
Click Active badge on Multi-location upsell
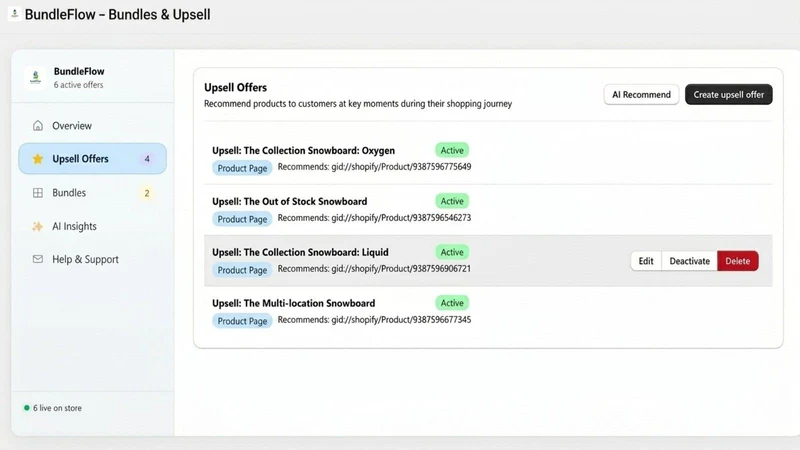tap(452, 303)
